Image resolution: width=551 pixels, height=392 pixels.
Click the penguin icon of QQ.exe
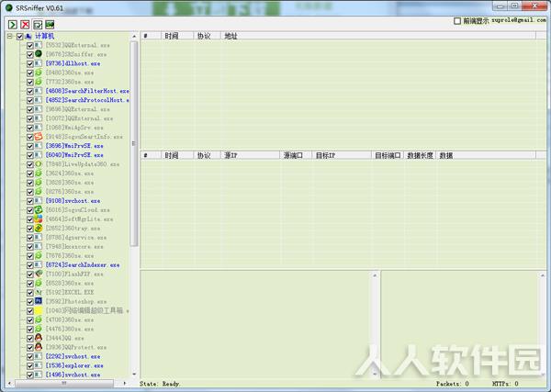(x=39, y=338)
